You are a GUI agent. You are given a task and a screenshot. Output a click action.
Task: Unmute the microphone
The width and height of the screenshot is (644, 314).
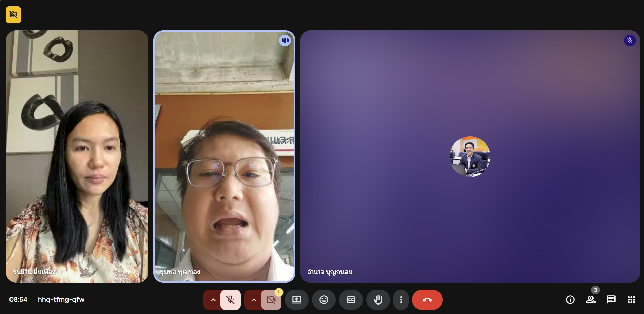(231, 300)
